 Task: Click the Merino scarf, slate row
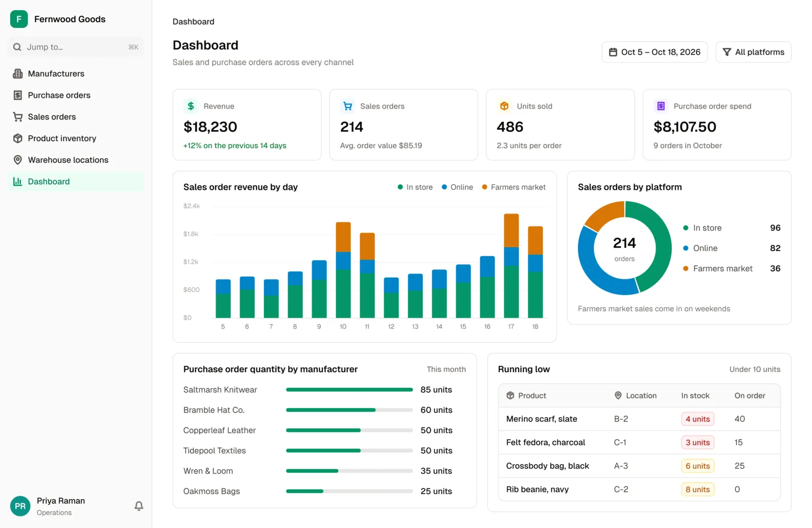click(639, 419)
